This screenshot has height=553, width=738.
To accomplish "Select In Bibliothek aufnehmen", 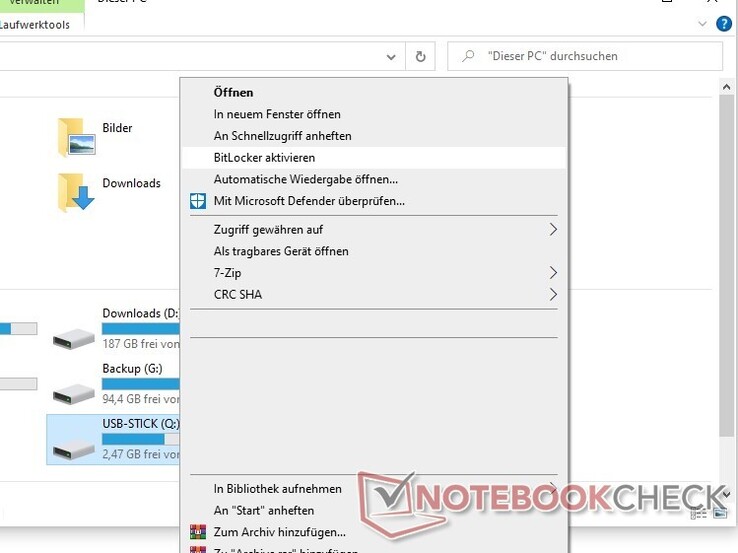I will pyautogui.click(x=374, y=489).
